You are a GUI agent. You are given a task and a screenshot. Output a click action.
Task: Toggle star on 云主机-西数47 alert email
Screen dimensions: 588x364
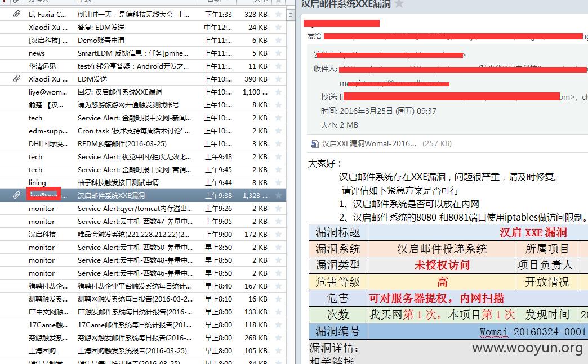point(278,221)
